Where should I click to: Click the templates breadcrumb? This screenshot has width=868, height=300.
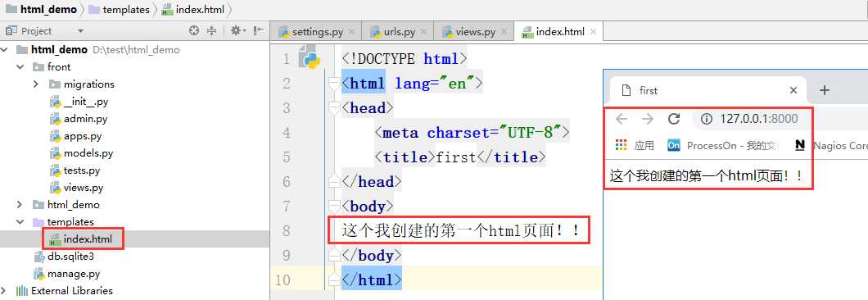tap(120, 10)
